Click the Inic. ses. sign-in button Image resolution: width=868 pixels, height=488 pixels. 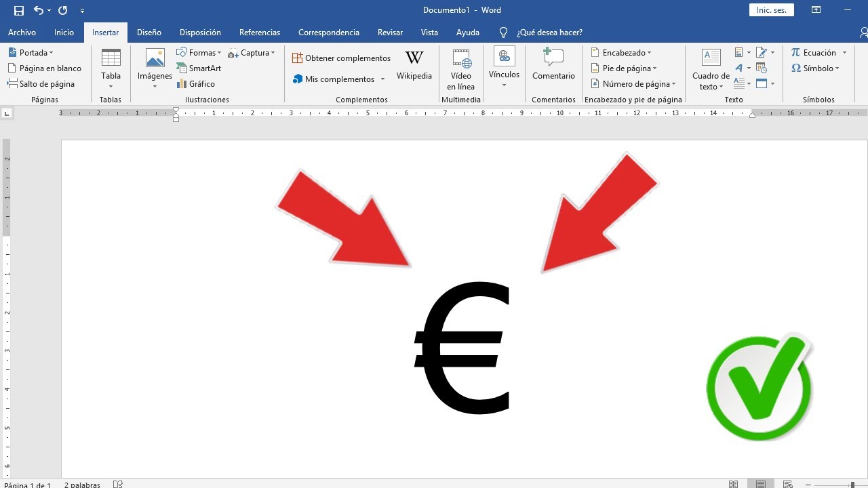click(771, 10)
